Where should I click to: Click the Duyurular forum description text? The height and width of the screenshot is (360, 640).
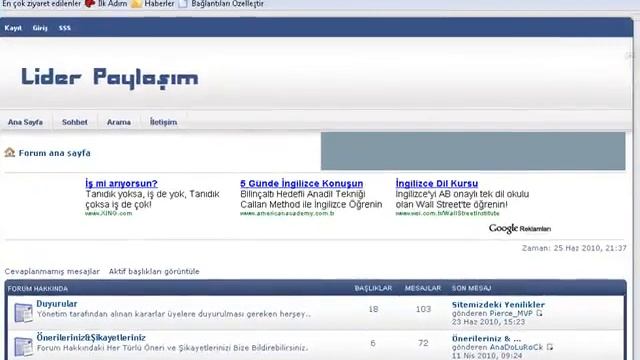coord(174,314)
